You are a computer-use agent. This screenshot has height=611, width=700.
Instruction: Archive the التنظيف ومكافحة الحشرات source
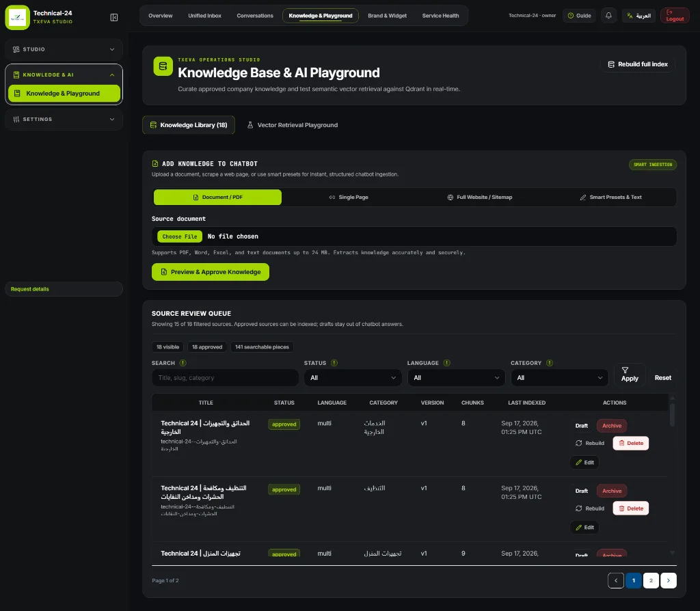(612, 491)
